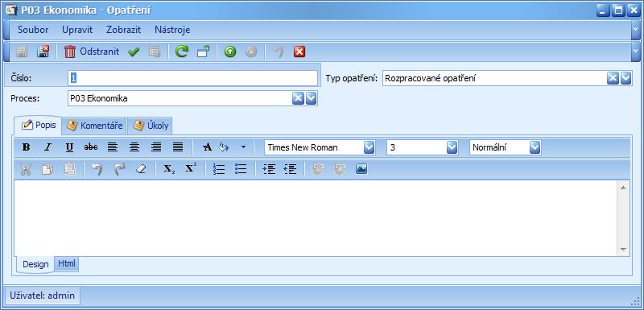Click the green refresh arrow icon

182,52
